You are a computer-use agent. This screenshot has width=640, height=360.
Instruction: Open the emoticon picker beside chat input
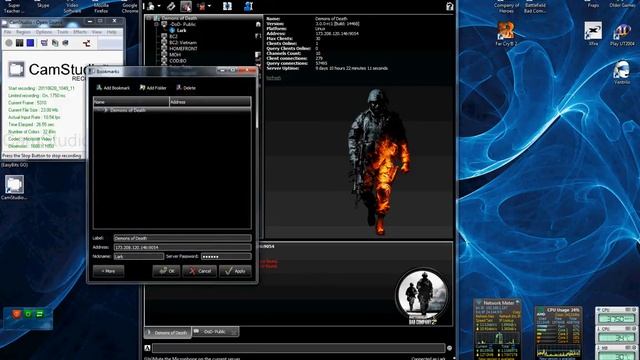(449, 348)
